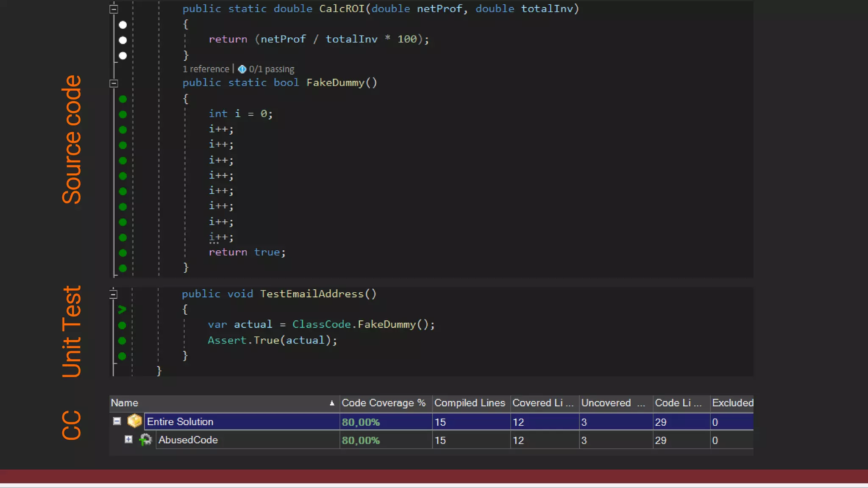
Task: Collapse the FakeDummy method outline
Action: point(114,83)
